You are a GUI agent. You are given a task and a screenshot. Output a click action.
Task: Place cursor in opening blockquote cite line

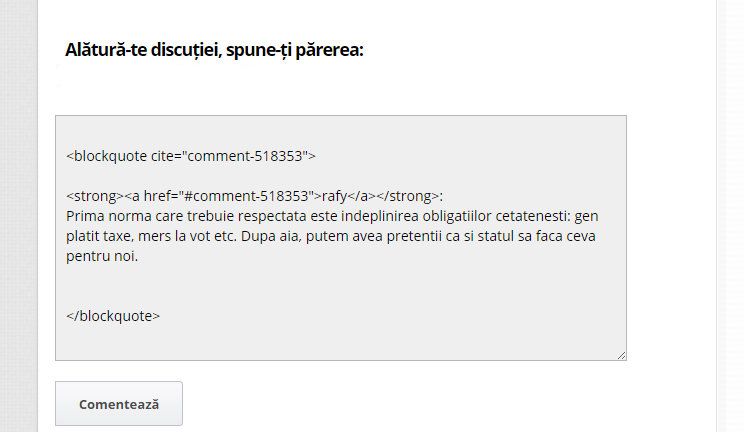point(191,156)
